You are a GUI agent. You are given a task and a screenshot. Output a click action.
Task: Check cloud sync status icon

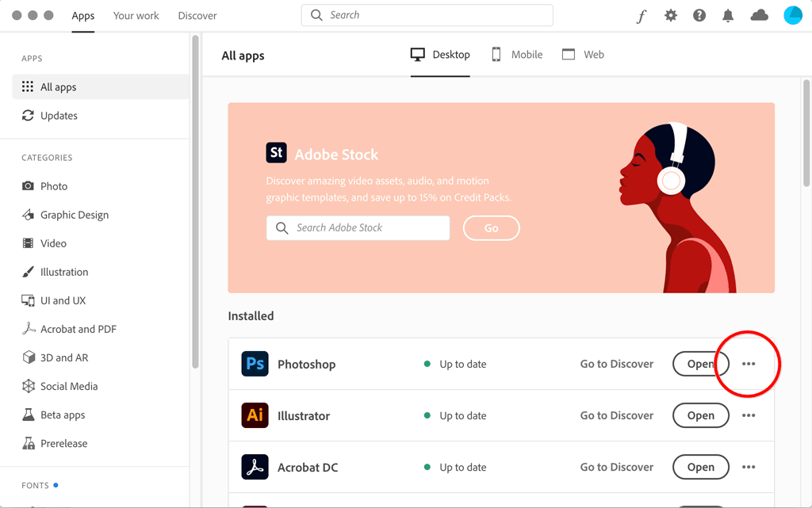tap(759, 16)
